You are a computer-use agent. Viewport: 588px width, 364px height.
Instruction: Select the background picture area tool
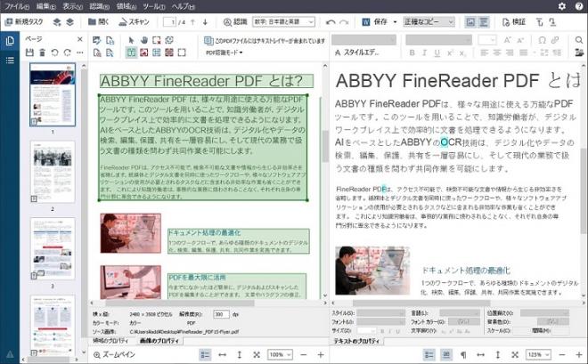pos(169,53)
